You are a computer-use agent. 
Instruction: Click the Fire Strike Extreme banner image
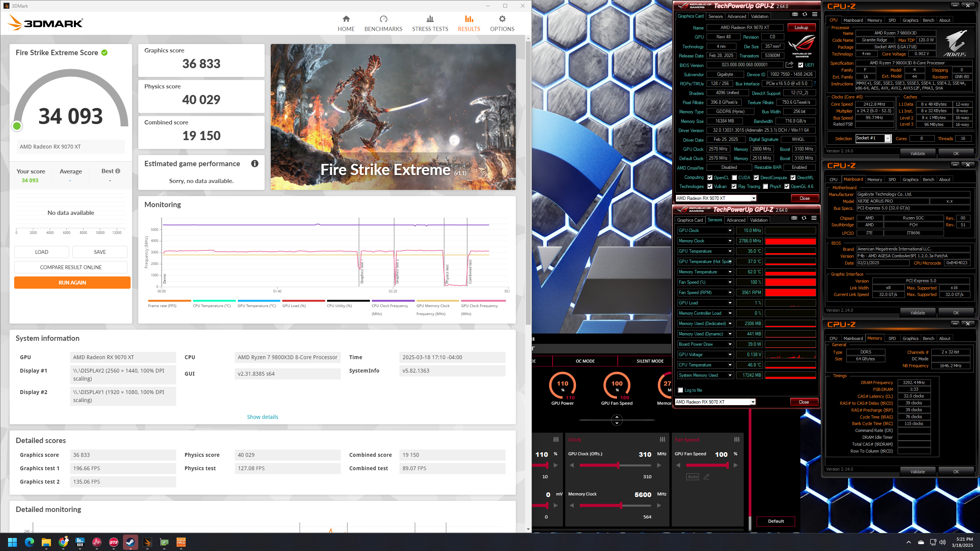click(393, 117)
